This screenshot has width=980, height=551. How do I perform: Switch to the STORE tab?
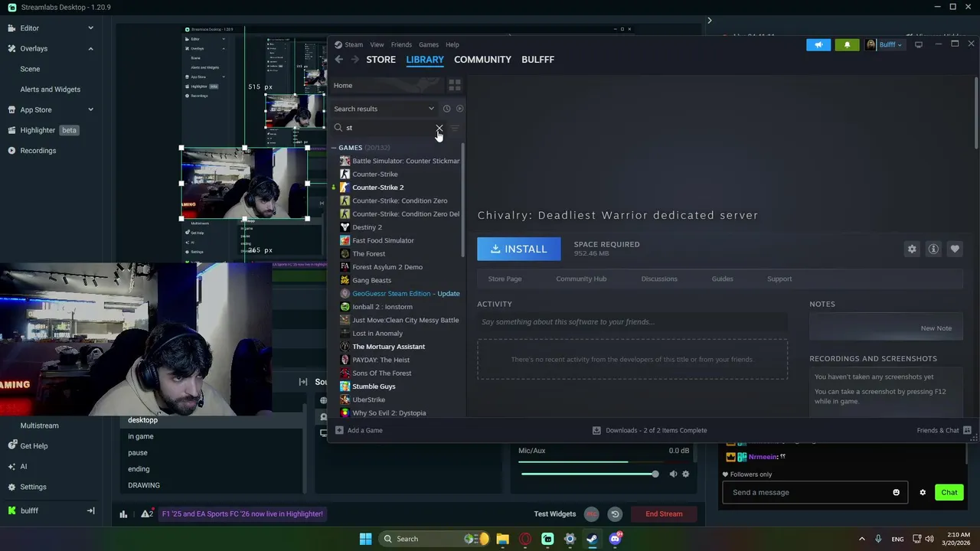381,60
